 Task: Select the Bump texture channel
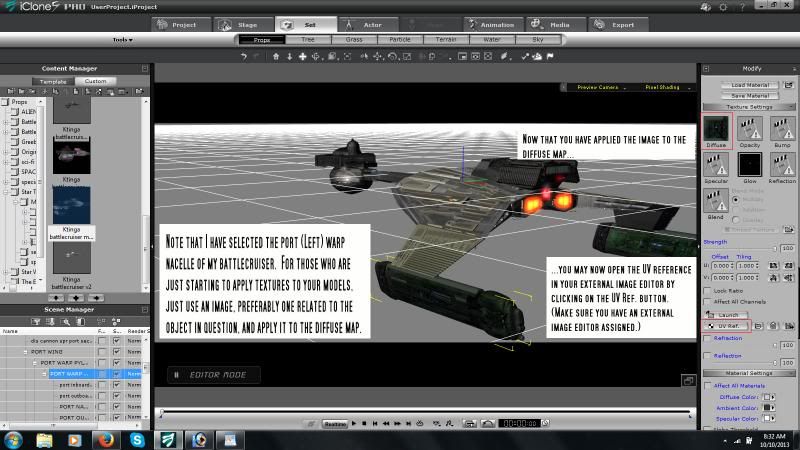point(782,128)
